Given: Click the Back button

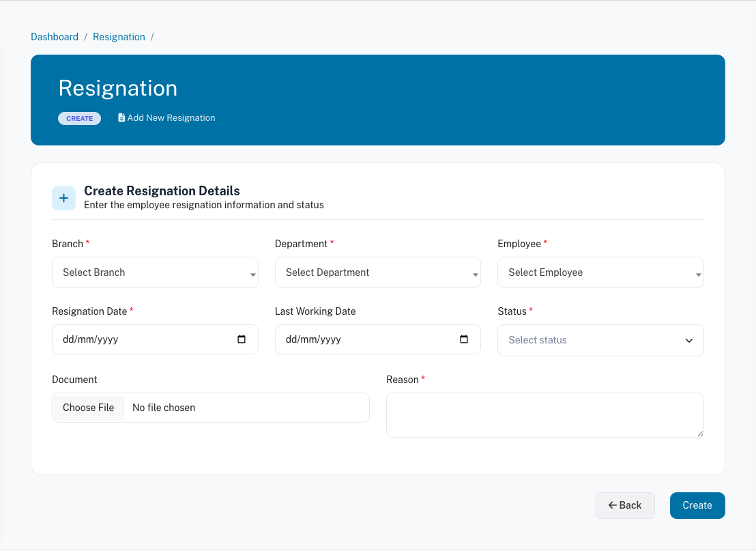Looking at the screenshot, I should click(625, 505).
